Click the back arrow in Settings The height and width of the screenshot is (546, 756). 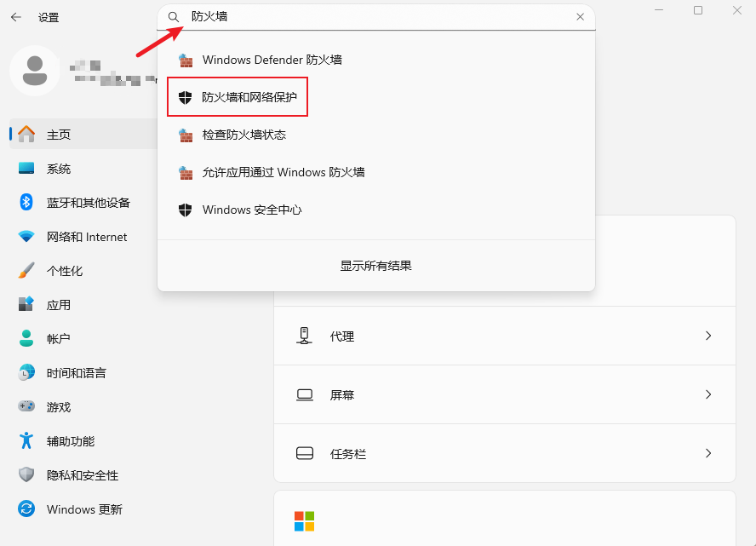tap(16, 17)
